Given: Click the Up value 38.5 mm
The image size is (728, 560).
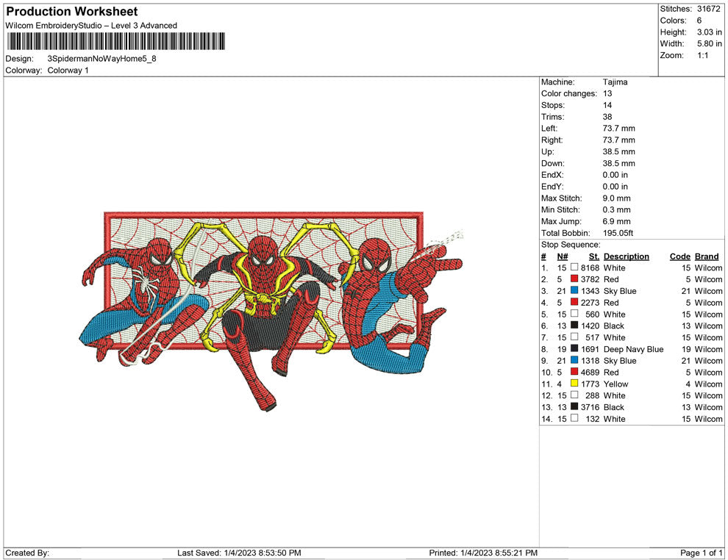Looking at the screenshot, I should click(619, 151).
